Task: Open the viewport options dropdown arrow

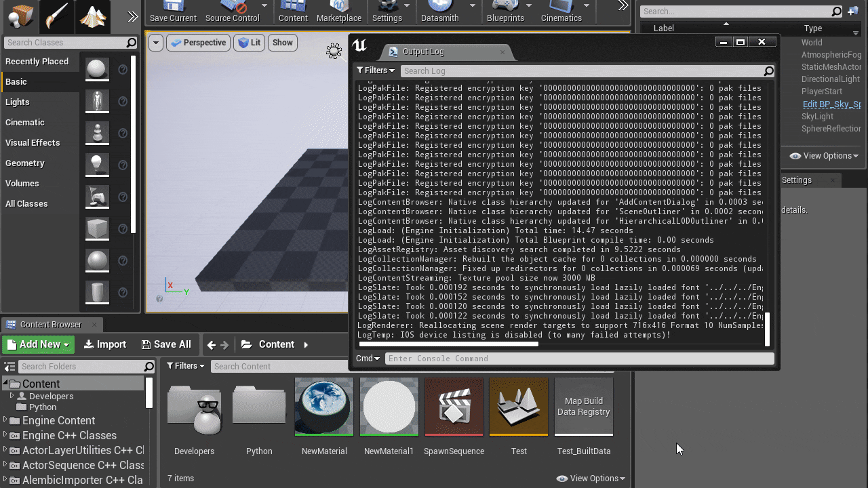Action: (x=156, y=43)
